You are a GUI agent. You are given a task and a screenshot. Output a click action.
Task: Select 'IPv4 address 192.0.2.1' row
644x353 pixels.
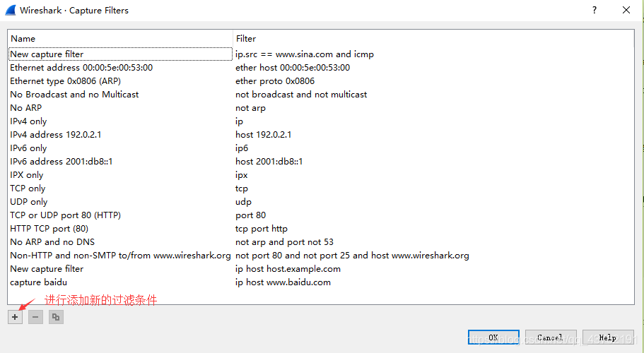pos(55,134)
